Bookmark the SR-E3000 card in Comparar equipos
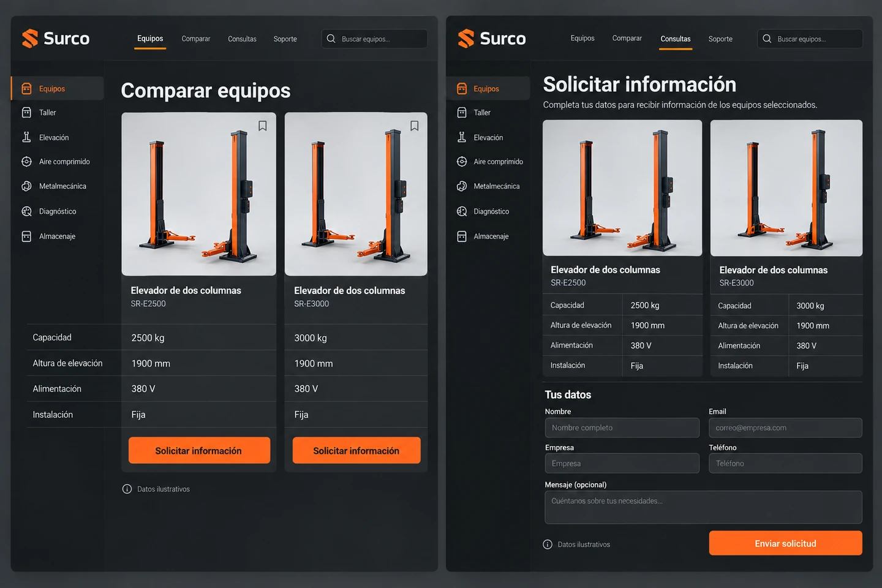This screenshot has height=588, width=882. pyautogui.click(x=415, y=126)
